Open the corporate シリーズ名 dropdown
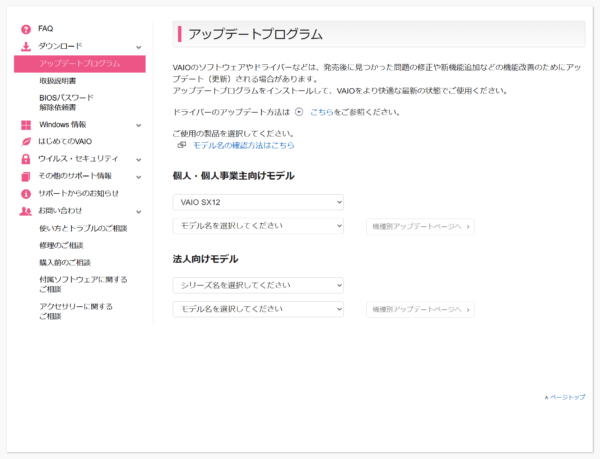 258,285
